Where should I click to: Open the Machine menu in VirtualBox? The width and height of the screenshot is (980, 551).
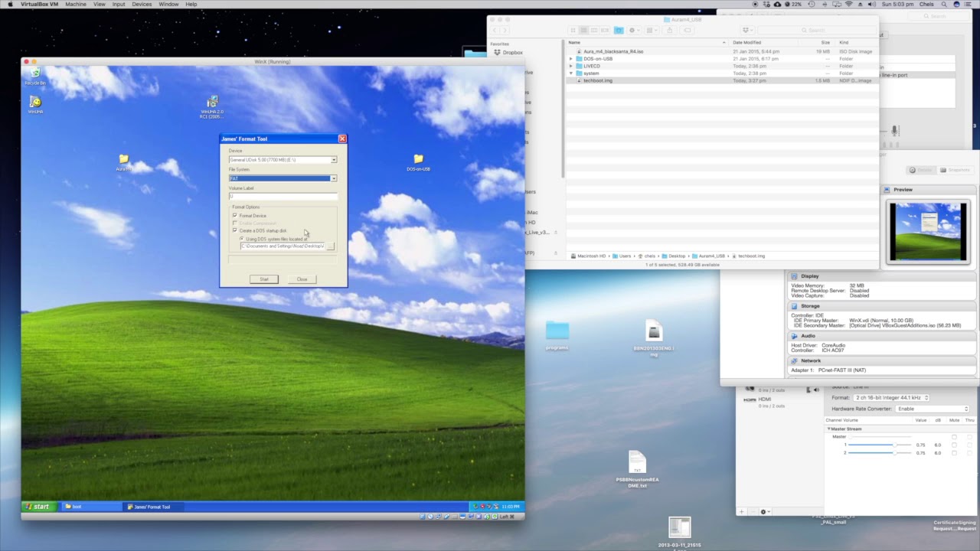(x=76, y=4)
